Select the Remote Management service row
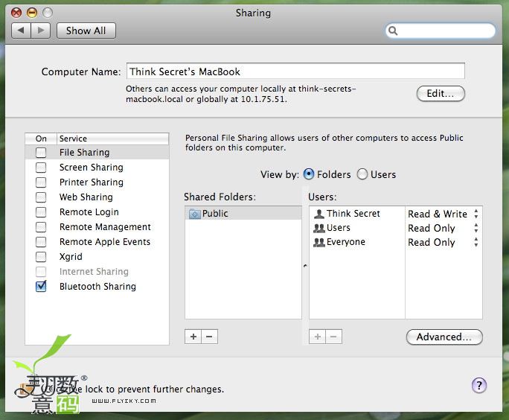 click(x=97, y=227)
